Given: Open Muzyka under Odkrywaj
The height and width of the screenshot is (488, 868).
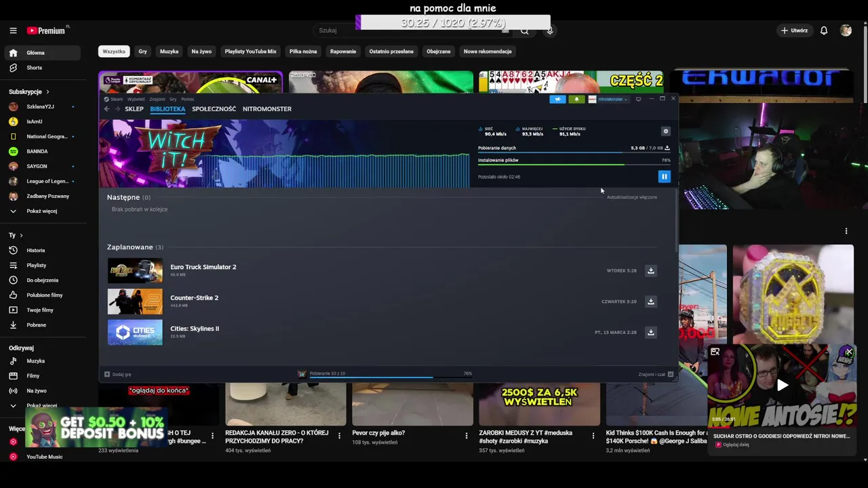Looking at the screenshot, I should [x=42, y=361].
